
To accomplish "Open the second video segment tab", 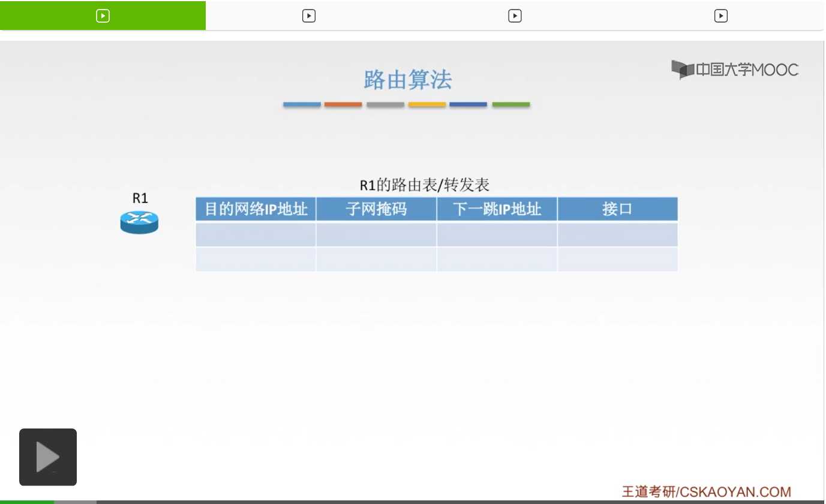I will (309, 16).
